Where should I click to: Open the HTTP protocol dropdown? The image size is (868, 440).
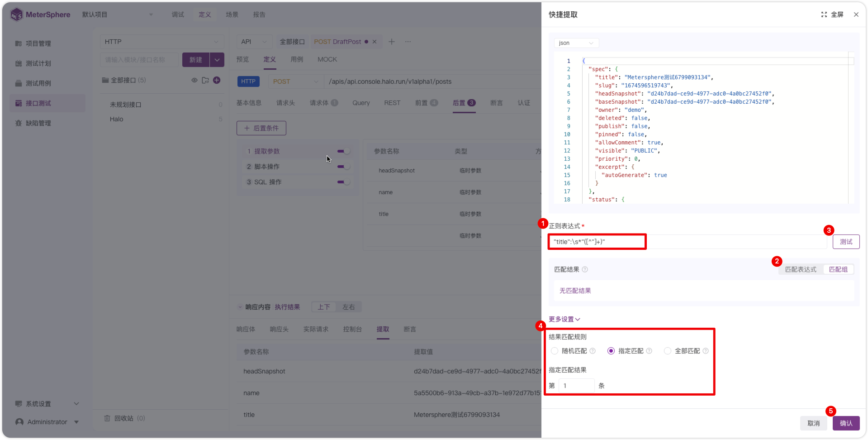tap(162, 42)
